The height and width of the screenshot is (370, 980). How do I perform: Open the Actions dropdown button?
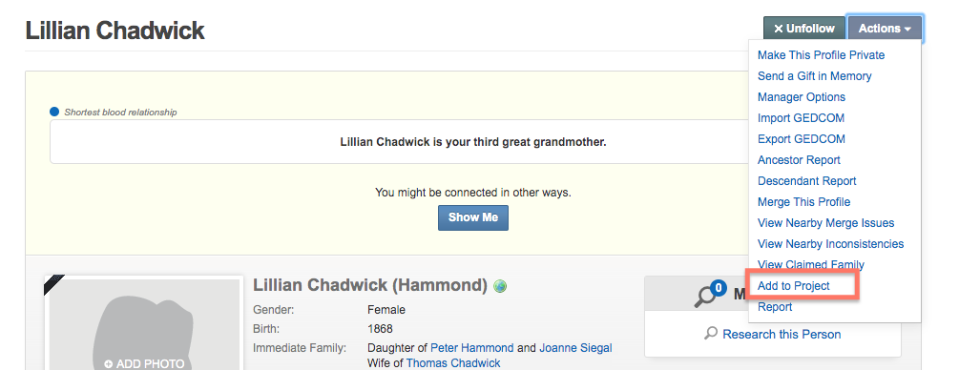pos(885,29)
